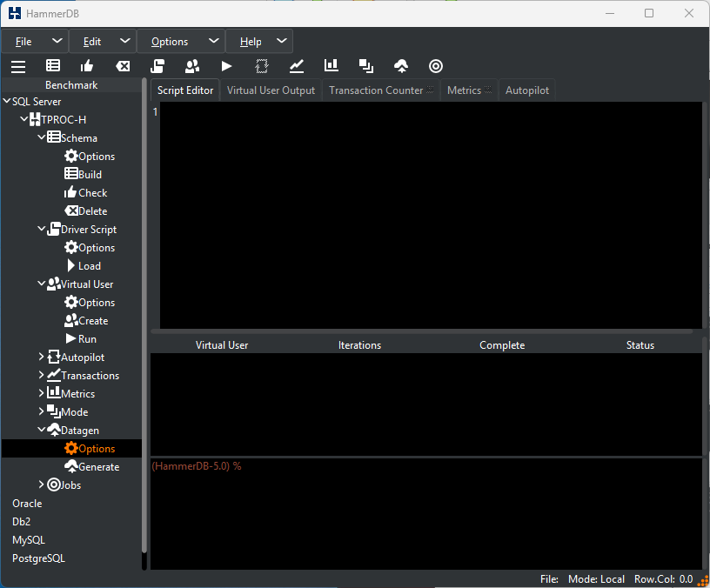The height and width of the screenshot is (588, 710).
Task: Select Generate under Datagen
Action: coord(92,467)
